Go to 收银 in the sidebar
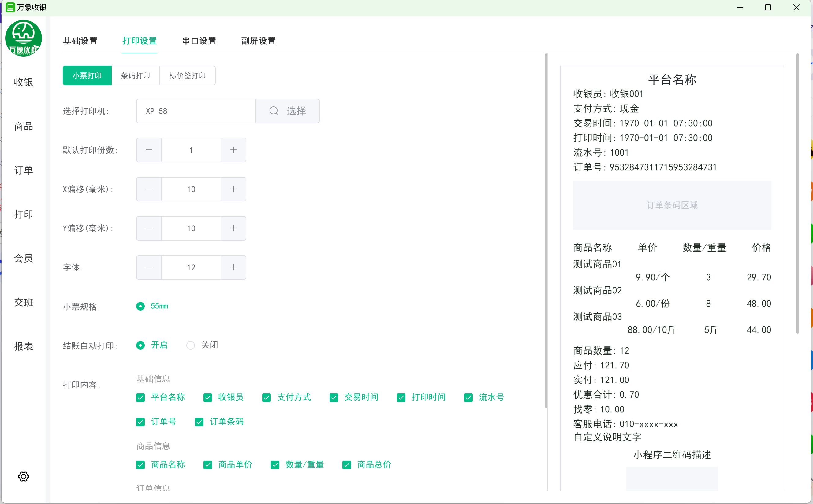This screenshot has width=813, height=504. 23,82
